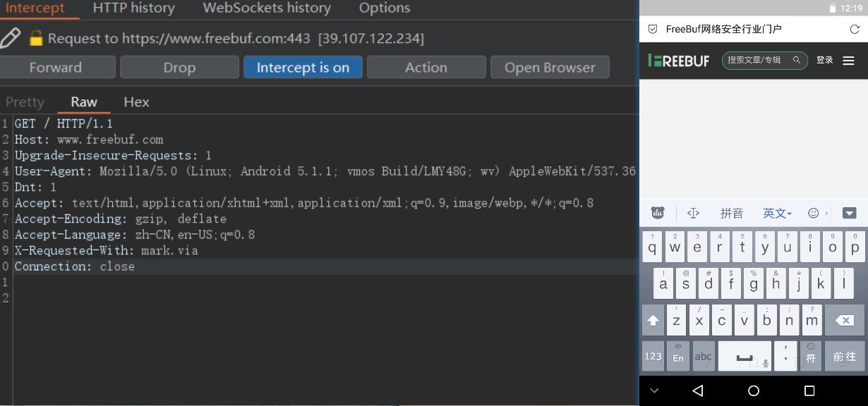868x406 pixels.
Task: Open the FreeBuf hamburger menu
Action: coord(848,61)
